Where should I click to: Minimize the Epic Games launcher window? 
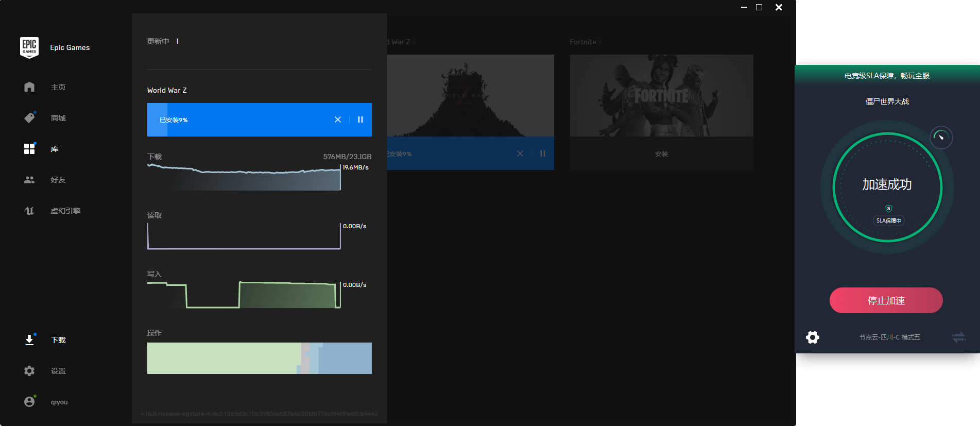744,7
